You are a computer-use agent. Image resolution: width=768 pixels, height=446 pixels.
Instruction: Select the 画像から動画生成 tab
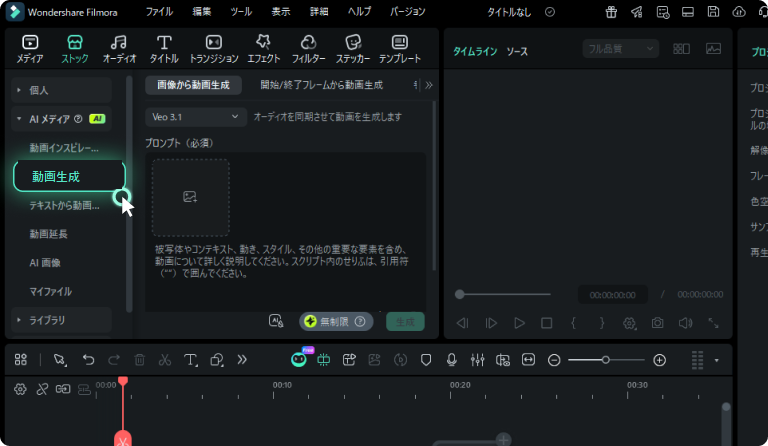193,85
